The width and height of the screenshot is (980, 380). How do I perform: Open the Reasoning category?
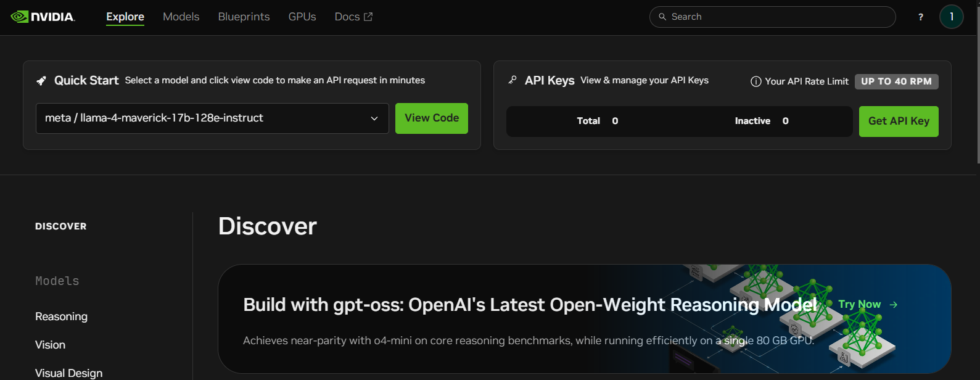point(61,316)
